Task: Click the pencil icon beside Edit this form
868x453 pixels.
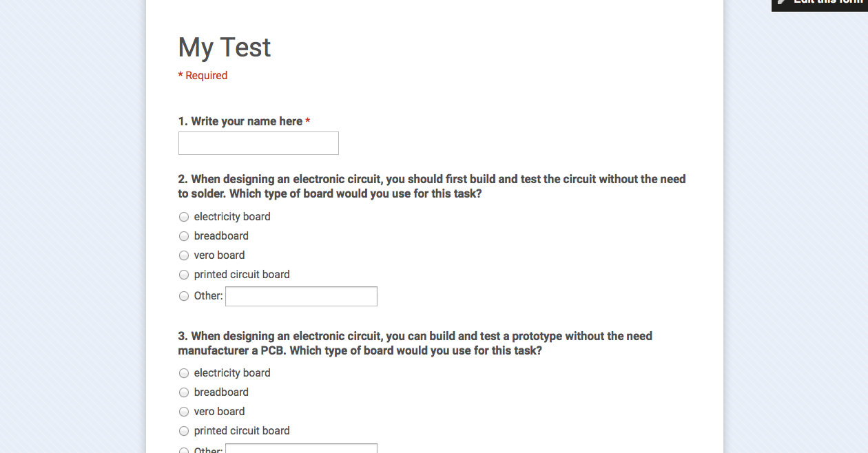Action: pyautogui.click(x=782, y=2)
